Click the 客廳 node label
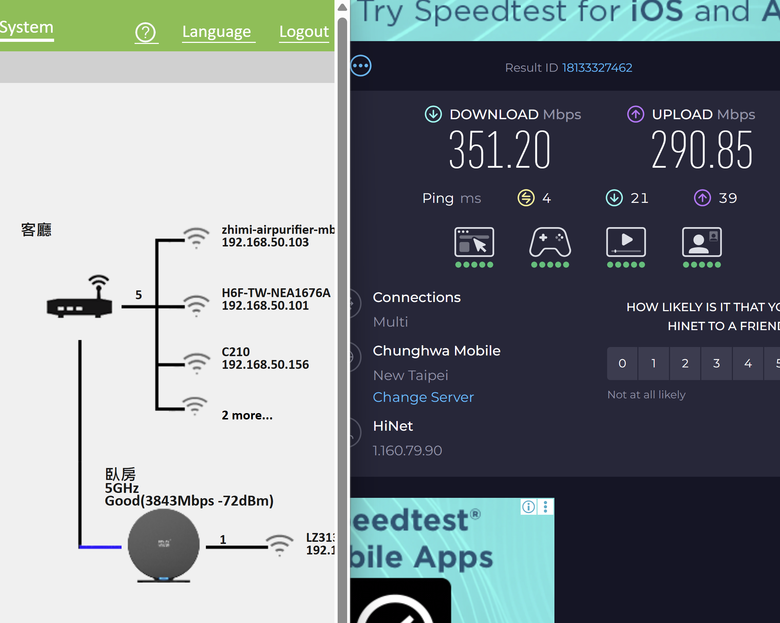 36,230
